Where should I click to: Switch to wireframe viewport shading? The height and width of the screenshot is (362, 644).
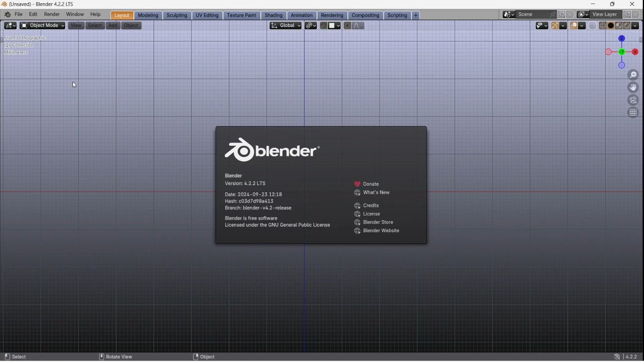(603, 26)
